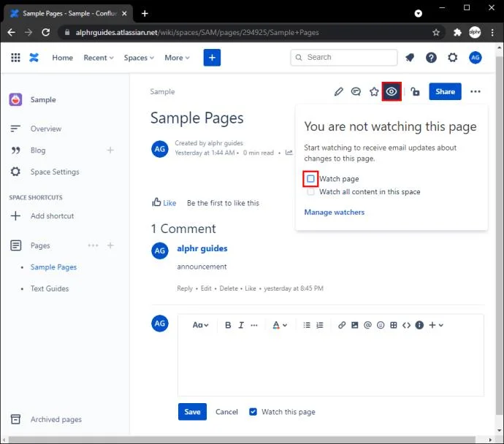This screenshot has height=444, width=504.
Task: Click the browser address bar URL
Action: [x=197, y=32]
